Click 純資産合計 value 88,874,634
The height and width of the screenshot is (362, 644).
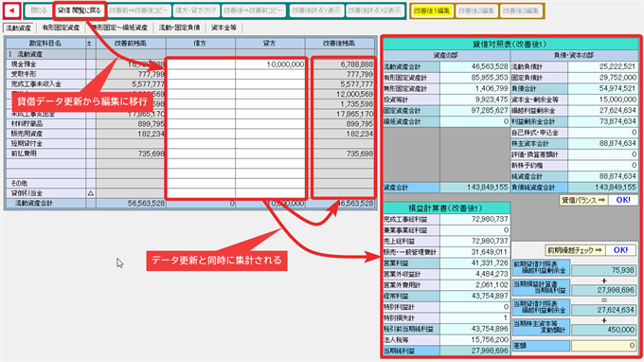(603, 176)
